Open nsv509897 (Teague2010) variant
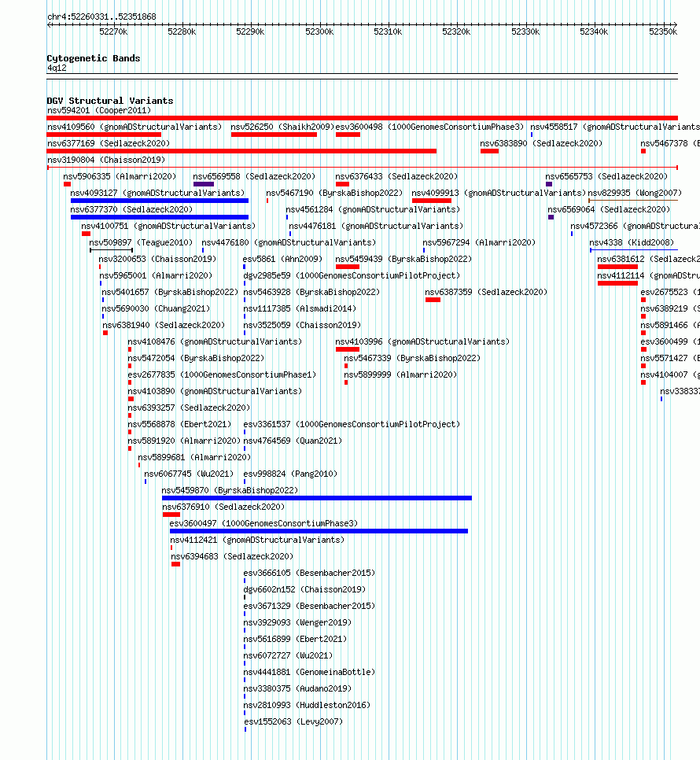Viewport: 700px width, 760px height. 141,242
